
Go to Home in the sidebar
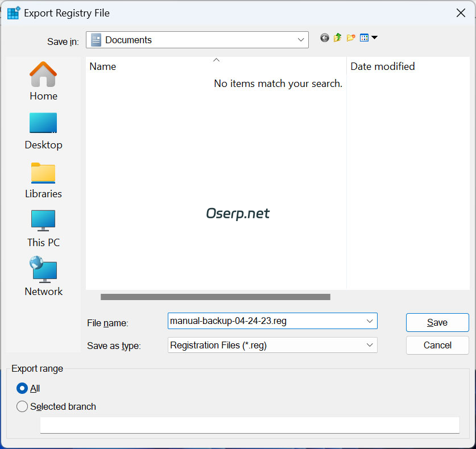tap(43, 81)
